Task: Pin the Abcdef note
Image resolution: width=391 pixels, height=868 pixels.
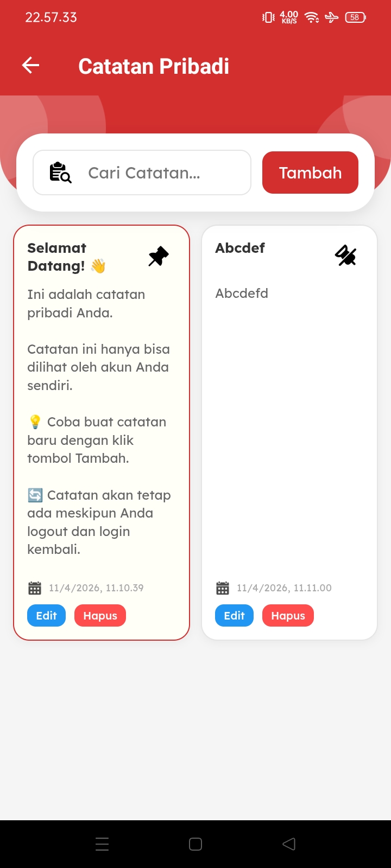Action: tap(345, 256)
